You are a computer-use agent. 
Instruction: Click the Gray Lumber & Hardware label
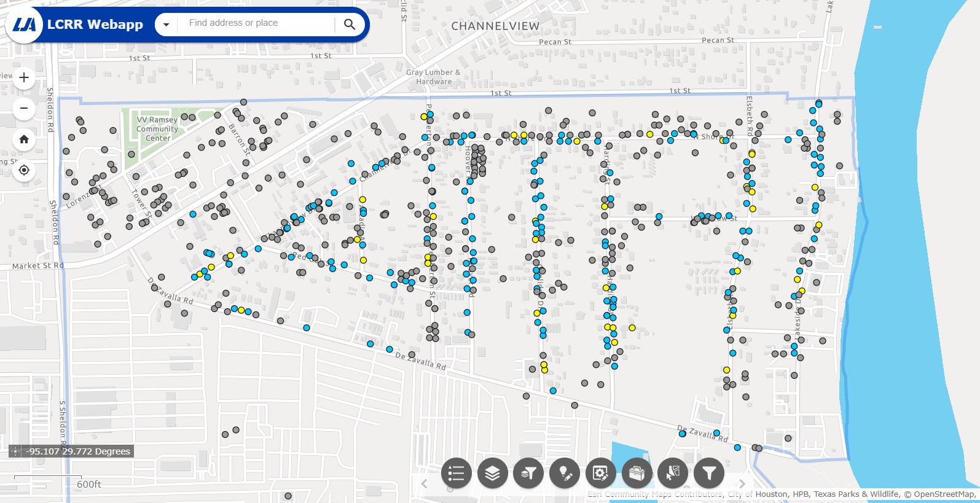coord(433,77)
